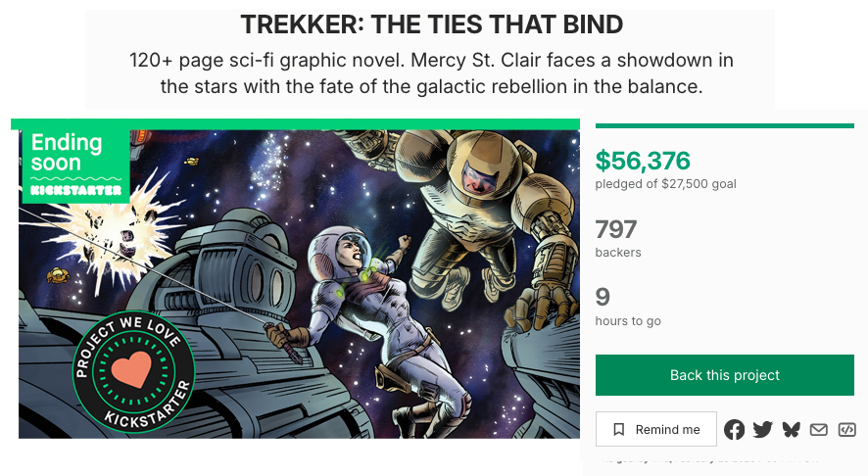Viewport: 868px width, 476px height.
Task: Click the project description text
Action: tap(431, 73)
